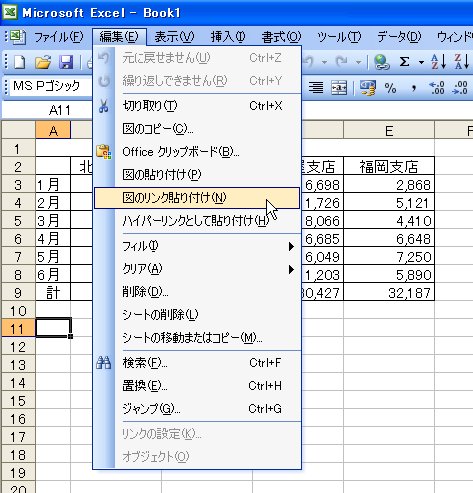Expand the フィル(I) submenu

tap(197, 246)
